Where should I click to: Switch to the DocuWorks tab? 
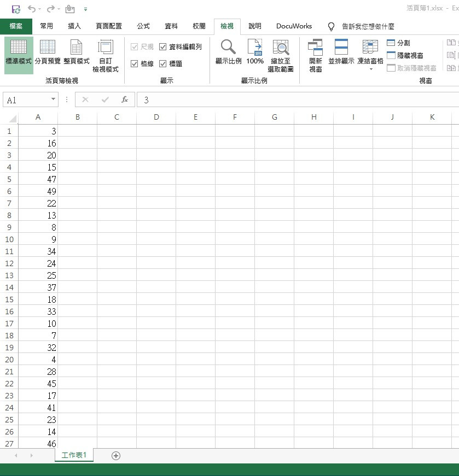[x=294, y=26]
